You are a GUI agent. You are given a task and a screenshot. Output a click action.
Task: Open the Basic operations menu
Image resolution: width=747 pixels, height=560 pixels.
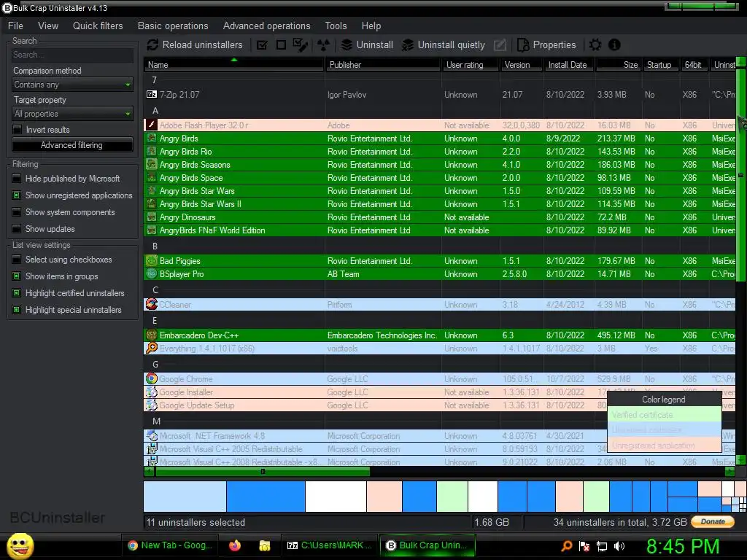point(173,26)
